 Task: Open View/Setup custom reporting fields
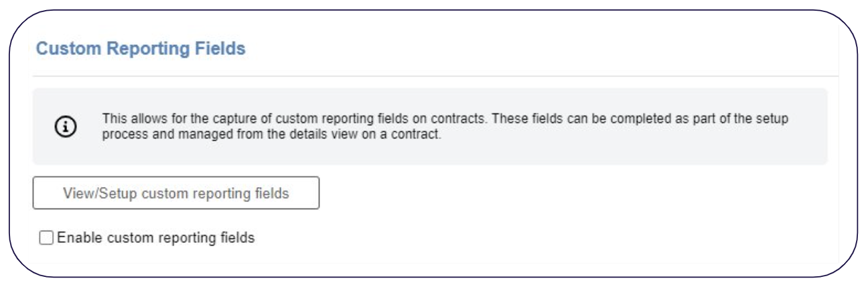pyautogui.click(x=176, y=193)
